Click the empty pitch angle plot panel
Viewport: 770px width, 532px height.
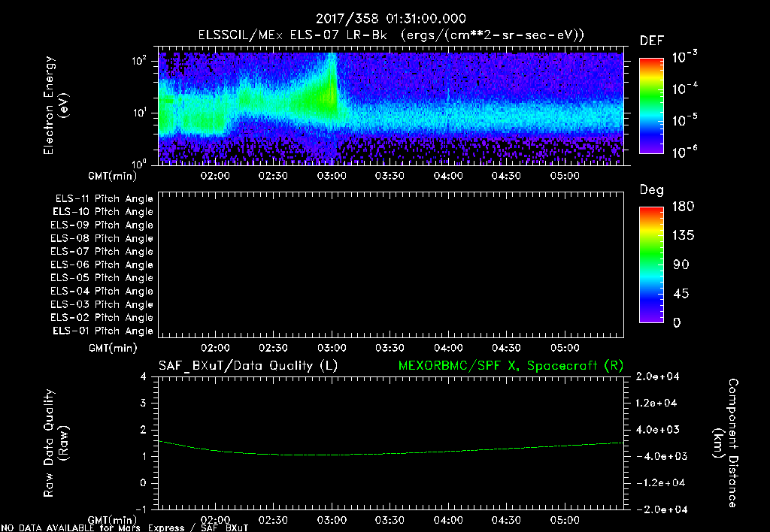coord(391,265)
